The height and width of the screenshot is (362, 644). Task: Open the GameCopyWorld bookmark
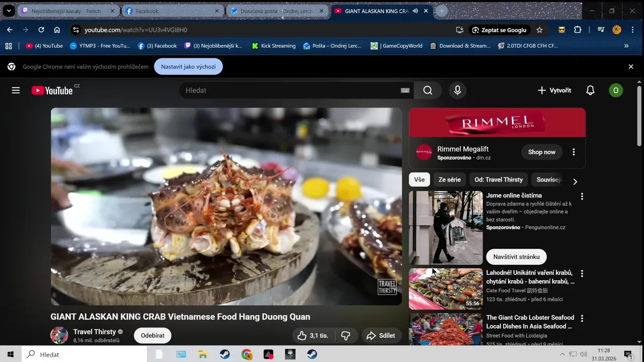click(396, 46)
